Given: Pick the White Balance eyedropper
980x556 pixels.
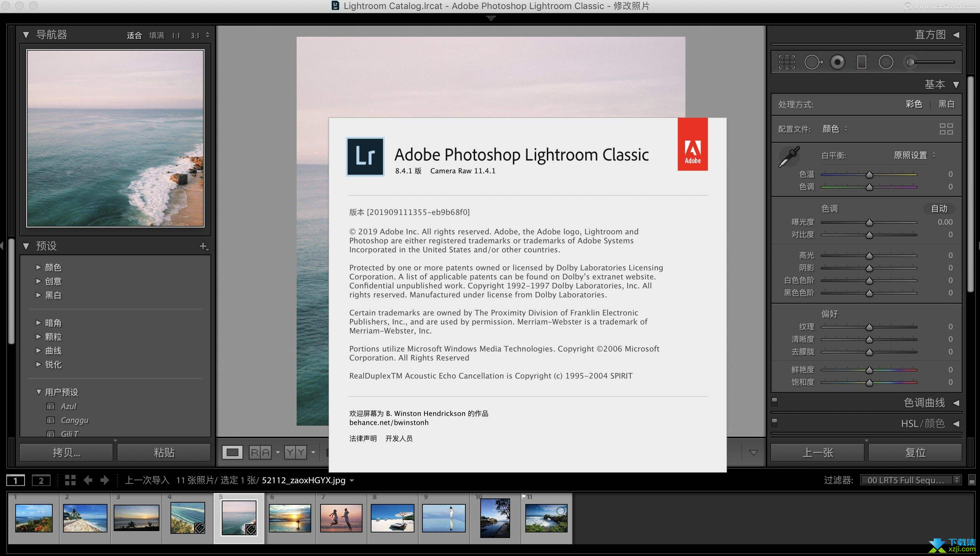Looking at the screenshot, I should pyautogui.click(x=789, y=157).
